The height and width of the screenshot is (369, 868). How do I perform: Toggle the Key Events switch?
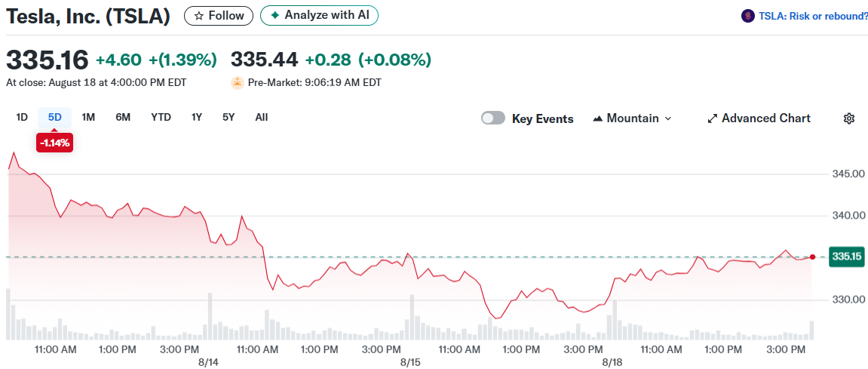(x=492, y=118)
